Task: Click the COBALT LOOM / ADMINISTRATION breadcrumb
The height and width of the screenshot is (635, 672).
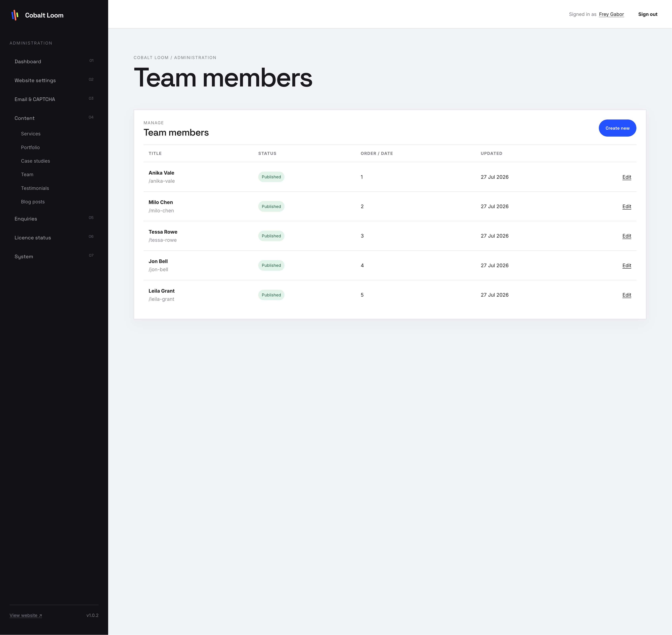Action: coord(175,57)
